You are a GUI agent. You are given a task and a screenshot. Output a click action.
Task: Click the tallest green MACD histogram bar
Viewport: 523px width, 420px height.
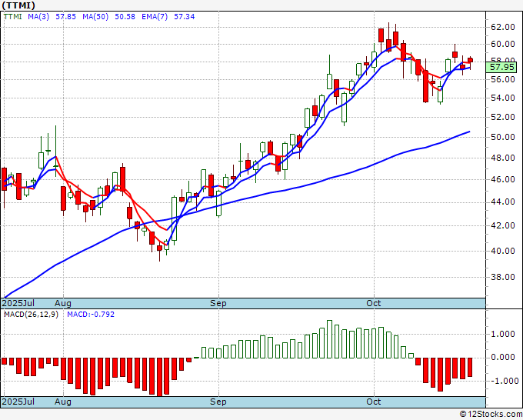tap(329, 339)
